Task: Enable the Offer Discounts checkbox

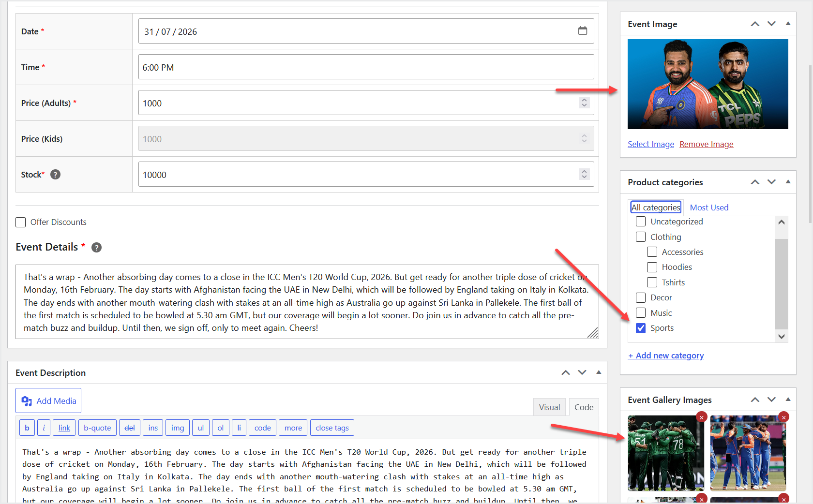Action: pyautogui.click(x=20, y=222)
